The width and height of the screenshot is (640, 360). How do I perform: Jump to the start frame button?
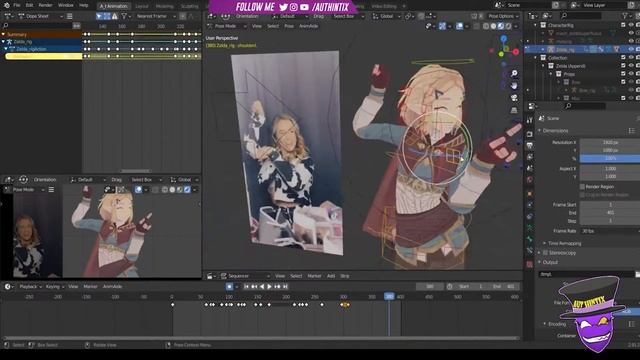click(246, 287)
